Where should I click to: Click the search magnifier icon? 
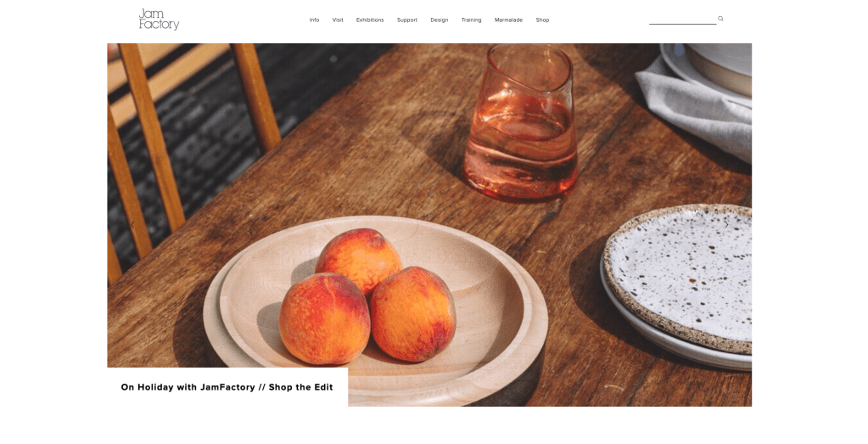point(720,19)
